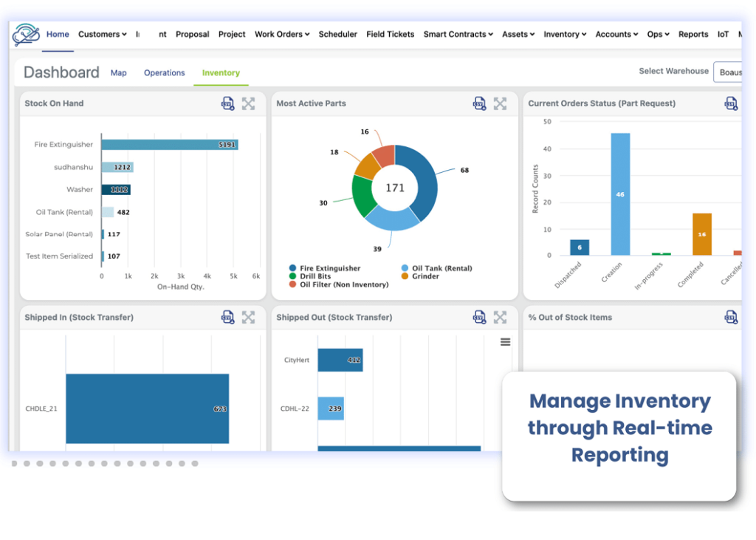Open the Shipped Out chart hamburger menu
The height and width of the screenshot is (540, 756).
tap(505, 341)
